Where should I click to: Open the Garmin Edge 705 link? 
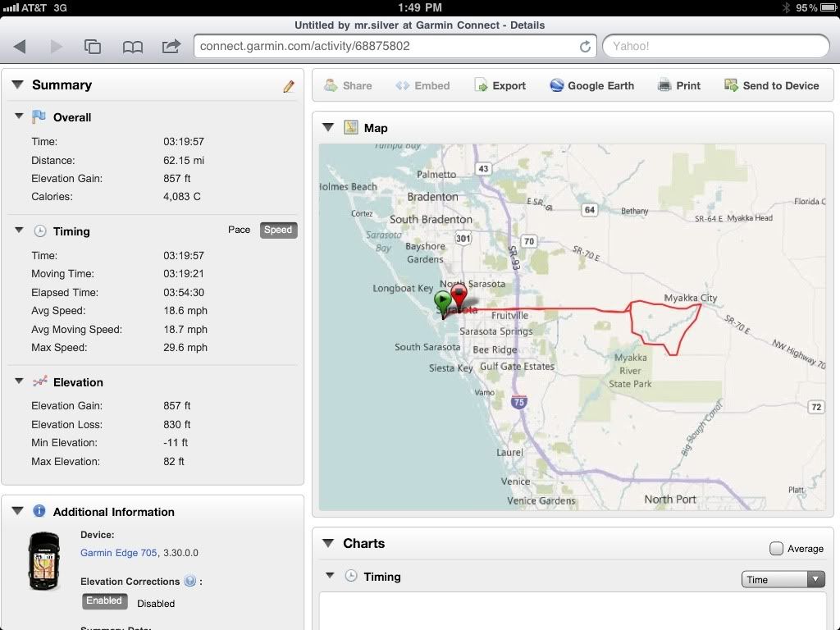click(118, 553)
